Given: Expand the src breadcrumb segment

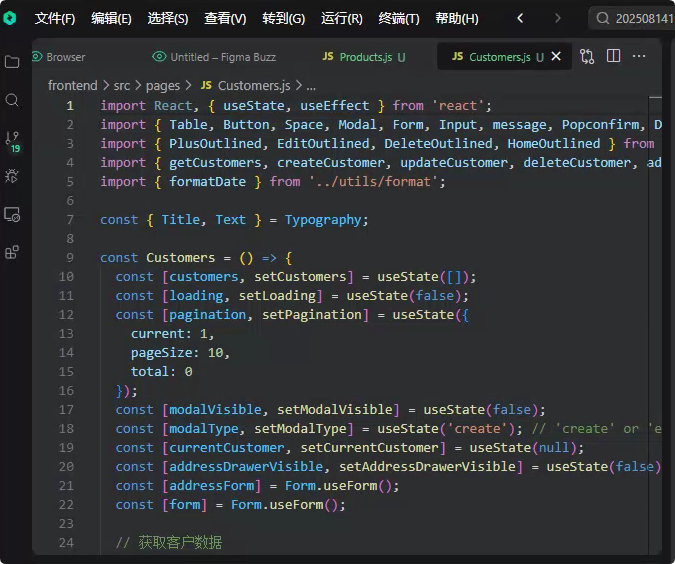Looking at the screenshot, I should (122, 86).
